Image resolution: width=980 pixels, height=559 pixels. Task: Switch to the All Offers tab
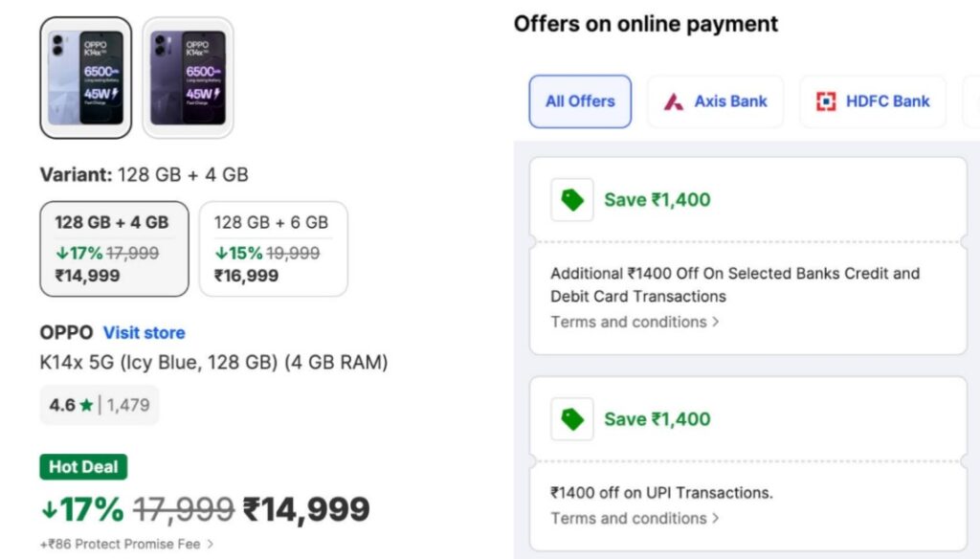(x=580, y=101)
